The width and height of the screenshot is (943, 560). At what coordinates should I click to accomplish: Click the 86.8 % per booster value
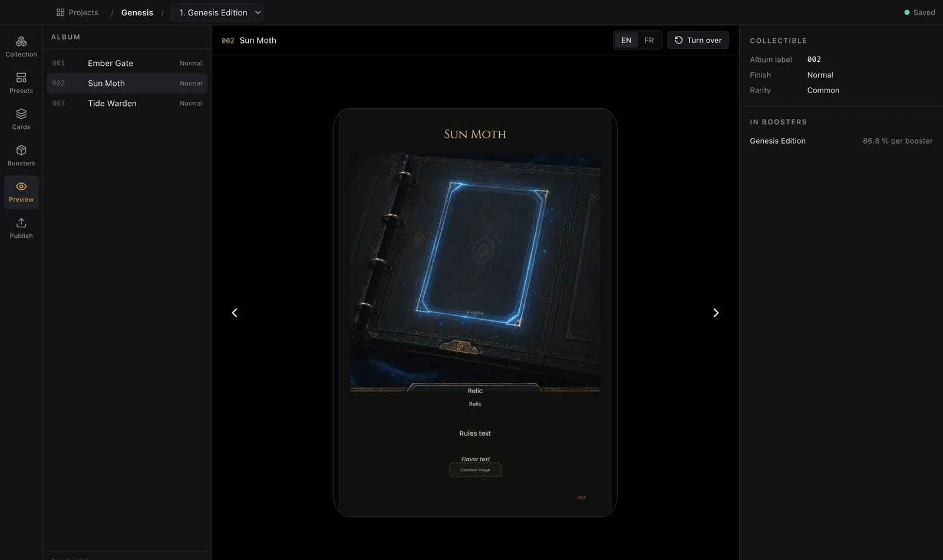(898, 141)
